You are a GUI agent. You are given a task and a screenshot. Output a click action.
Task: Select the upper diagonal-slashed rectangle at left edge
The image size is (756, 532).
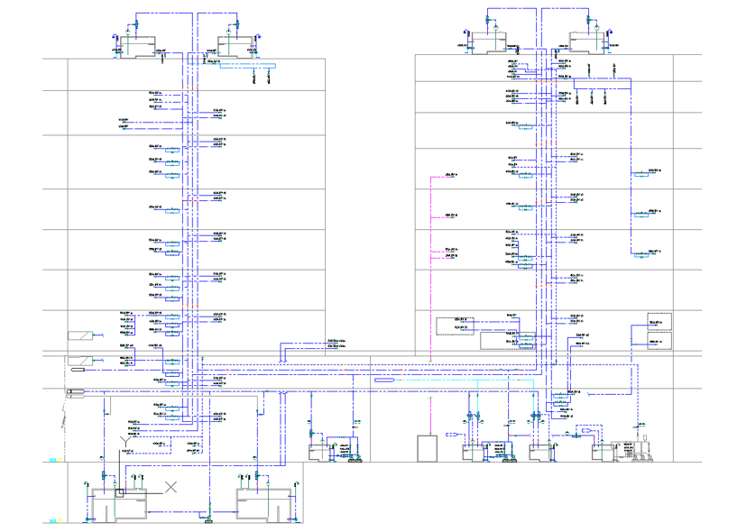80,335
